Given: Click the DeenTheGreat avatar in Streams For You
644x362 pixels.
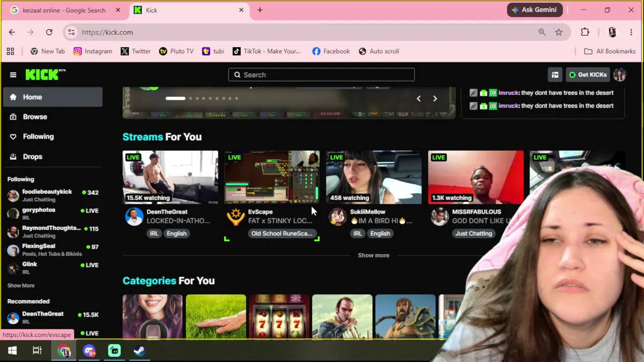Looking at the screenshot, I should pyautogui.click(x=134, y=217).
